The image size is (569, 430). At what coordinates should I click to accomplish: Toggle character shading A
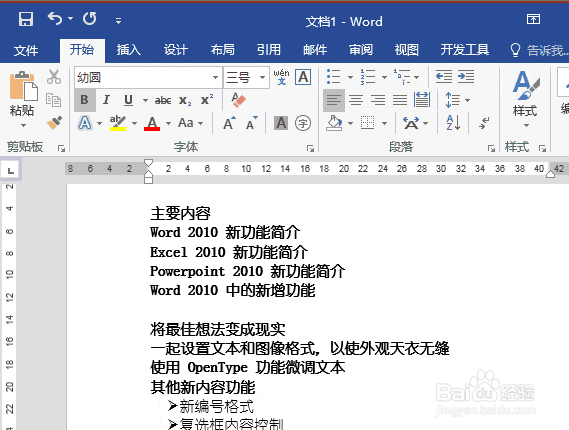[x=281, y=123]
